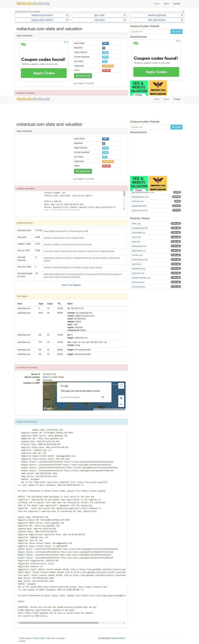Click search icon in 'website appraisal' sponsored pill
This screenshot has height=644, width=199.
pos(182,15)
